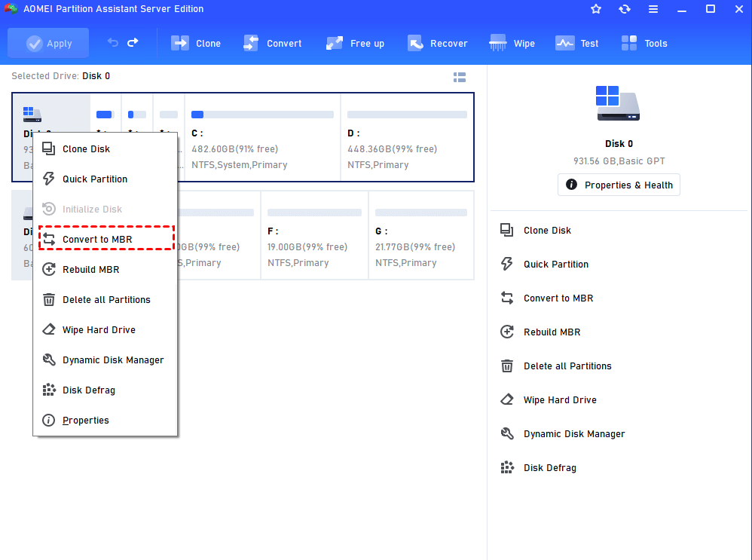The image size is (752, 560).
Task: Click the Disk 0 Windows drive icon
Action: 32,115
